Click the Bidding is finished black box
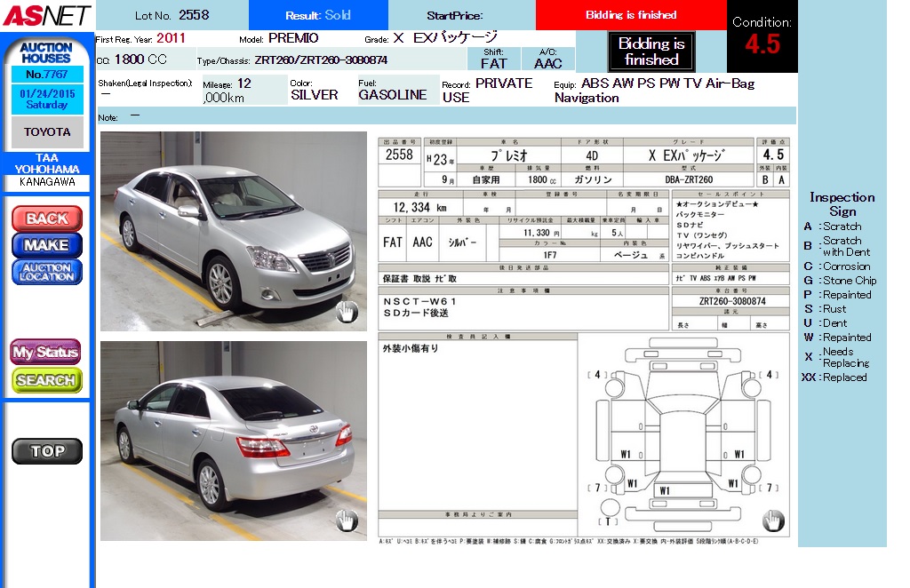 tap(651, 52)
